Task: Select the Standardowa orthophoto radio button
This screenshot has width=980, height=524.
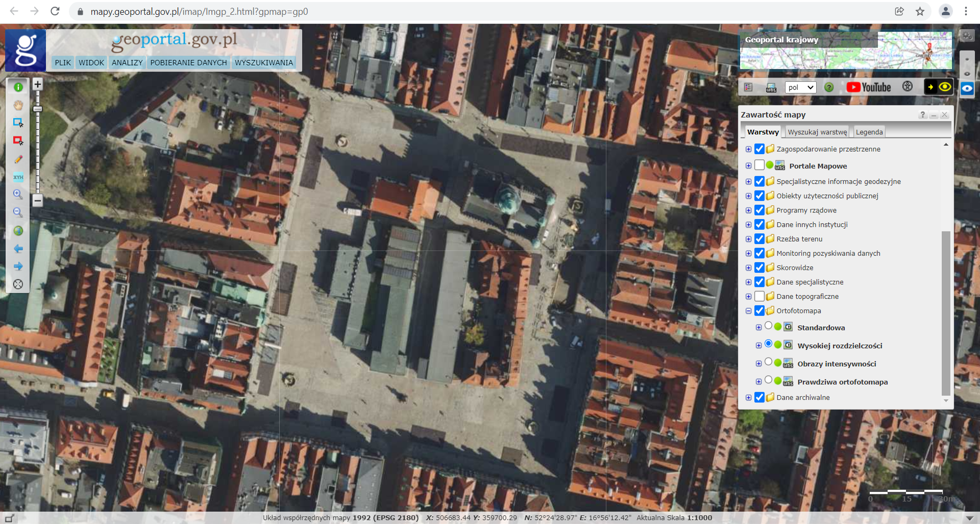Action: (x=768, y=326)
